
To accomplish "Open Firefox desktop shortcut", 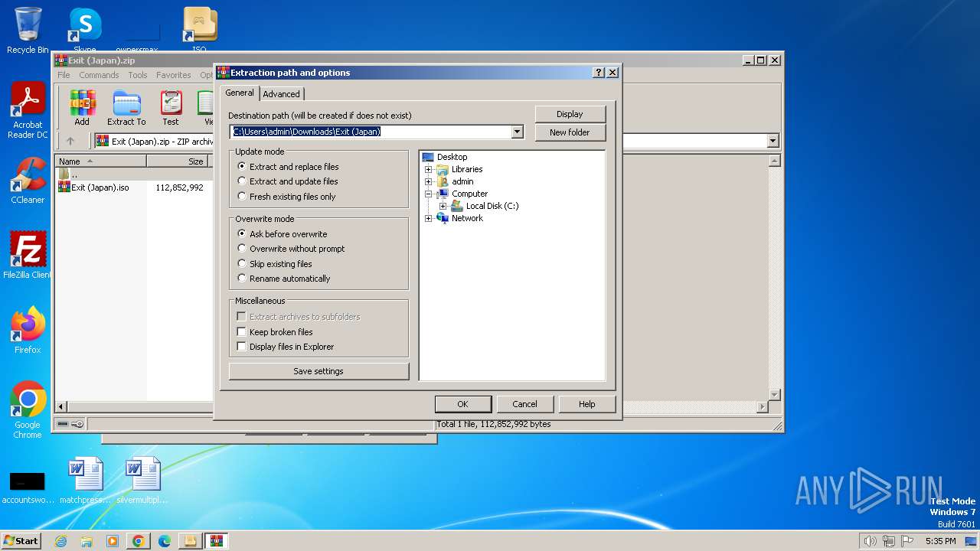I will pyautogui.click(x=28, y=330).
